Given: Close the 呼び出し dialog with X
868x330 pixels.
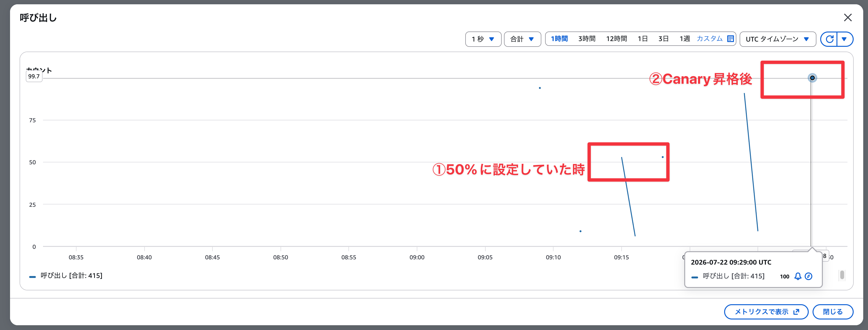Looking at the screenshot, I should coord(848,17).
